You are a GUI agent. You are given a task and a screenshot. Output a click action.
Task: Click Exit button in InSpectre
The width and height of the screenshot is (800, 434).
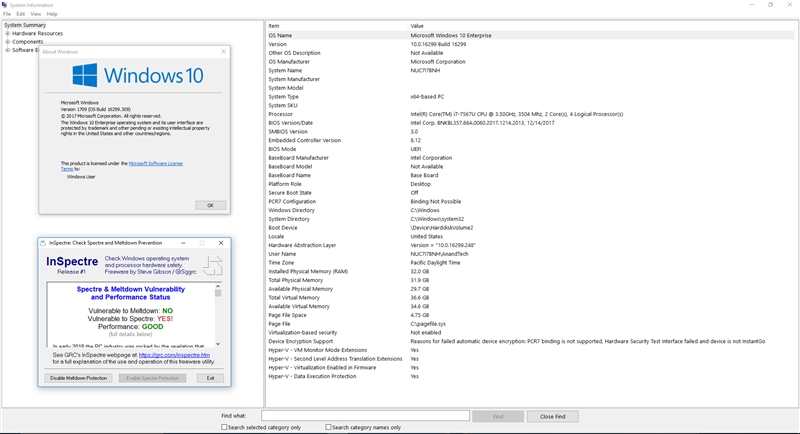210,378
